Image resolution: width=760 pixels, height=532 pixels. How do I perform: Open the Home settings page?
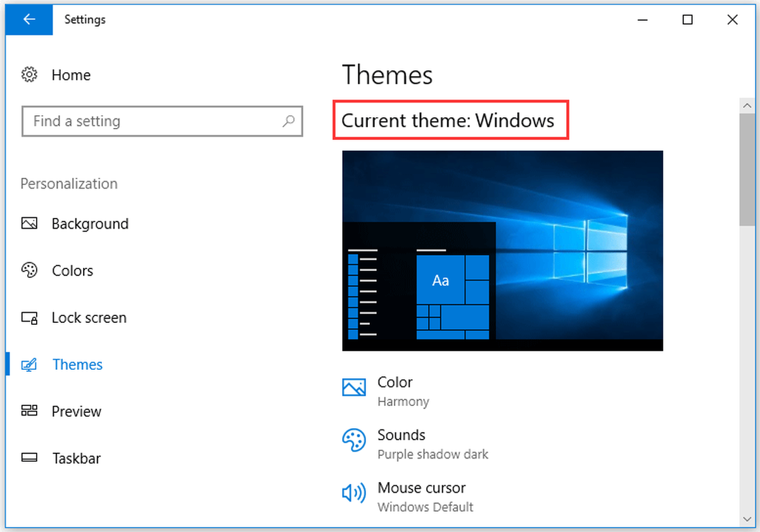point(71,75)
